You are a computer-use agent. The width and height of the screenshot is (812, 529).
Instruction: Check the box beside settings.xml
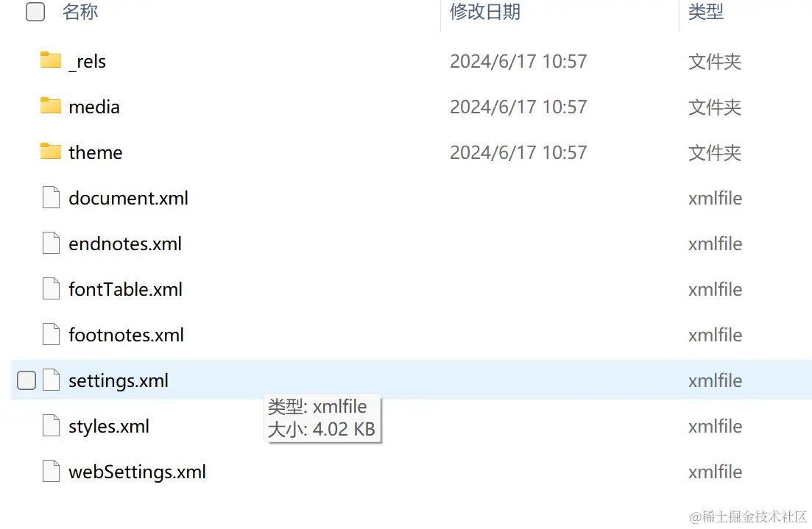pyautogui.click(x=27, y=380)
